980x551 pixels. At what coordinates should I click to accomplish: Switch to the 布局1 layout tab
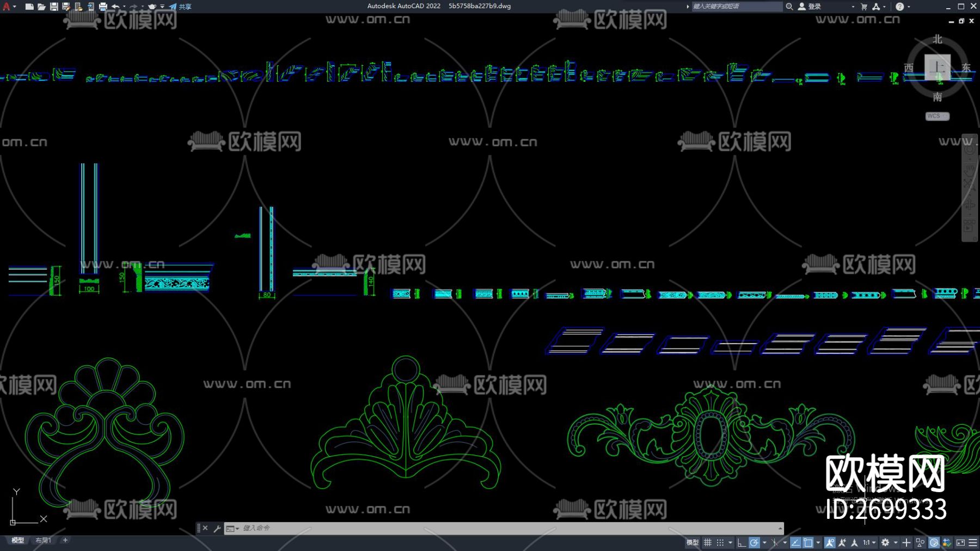click(43, 540)
